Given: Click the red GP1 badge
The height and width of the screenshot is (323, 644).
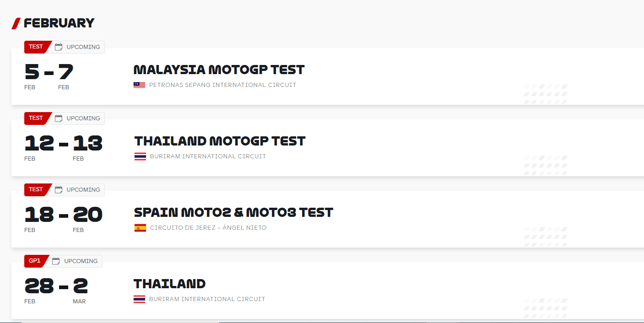Looking at the screenshot, I should [36, 261].
